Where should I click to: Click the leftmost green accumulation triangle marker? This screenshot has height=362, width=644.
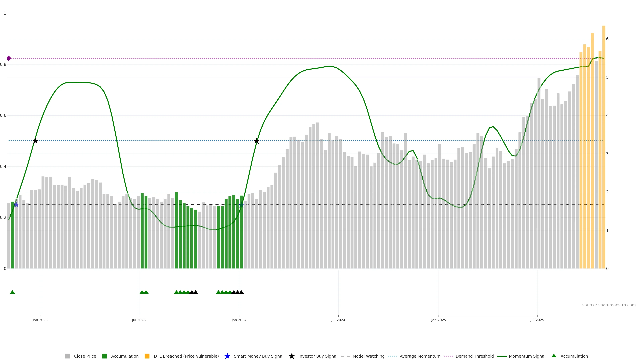[x=12, y=292]
